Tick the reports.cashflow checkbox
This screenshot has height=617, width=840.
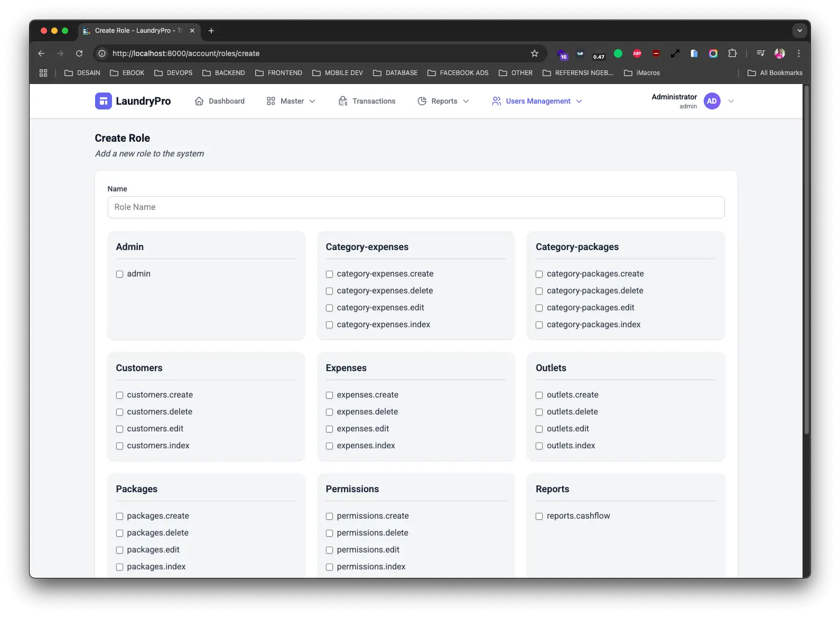coord(539,516)
